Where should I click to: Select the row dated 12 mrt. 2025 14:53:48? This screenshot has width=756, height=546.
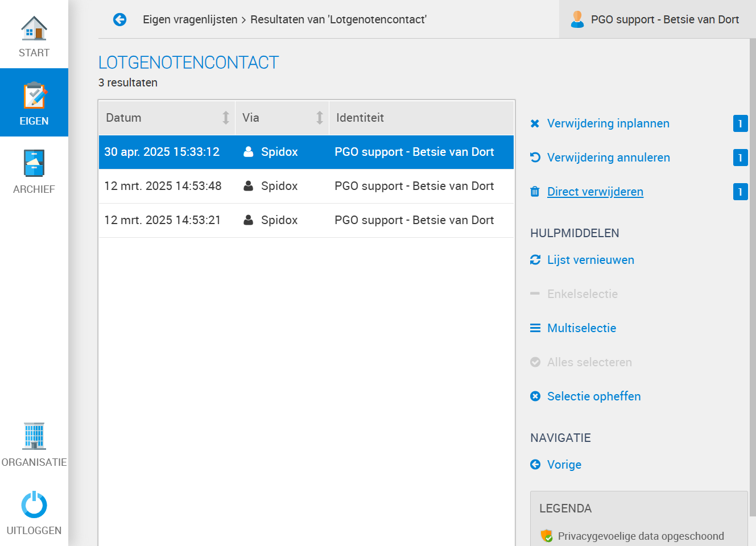[306, 186]
